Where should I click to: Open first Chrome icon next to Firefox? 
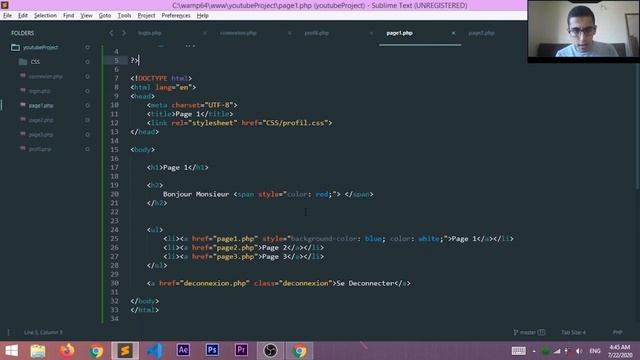[96, 351]
